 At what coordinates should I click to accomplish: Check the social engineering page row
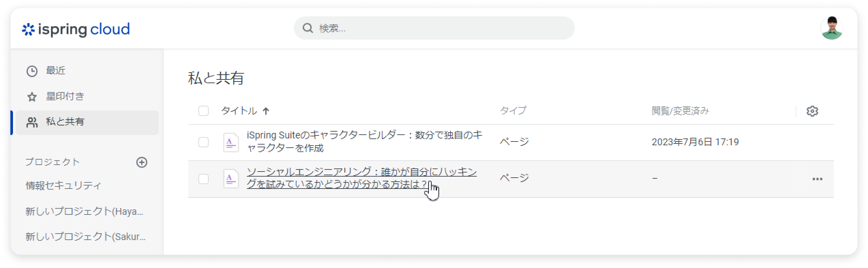coord(204,179)
